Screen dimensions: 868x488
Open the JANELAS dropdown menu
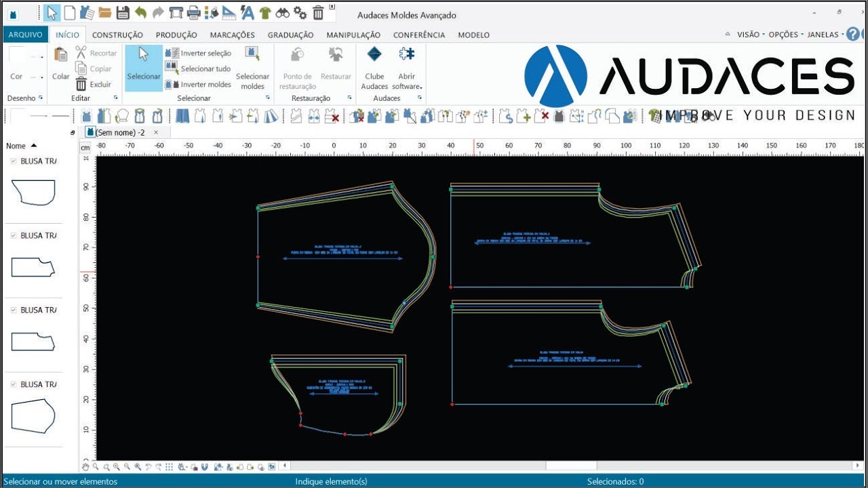point(826,35)
